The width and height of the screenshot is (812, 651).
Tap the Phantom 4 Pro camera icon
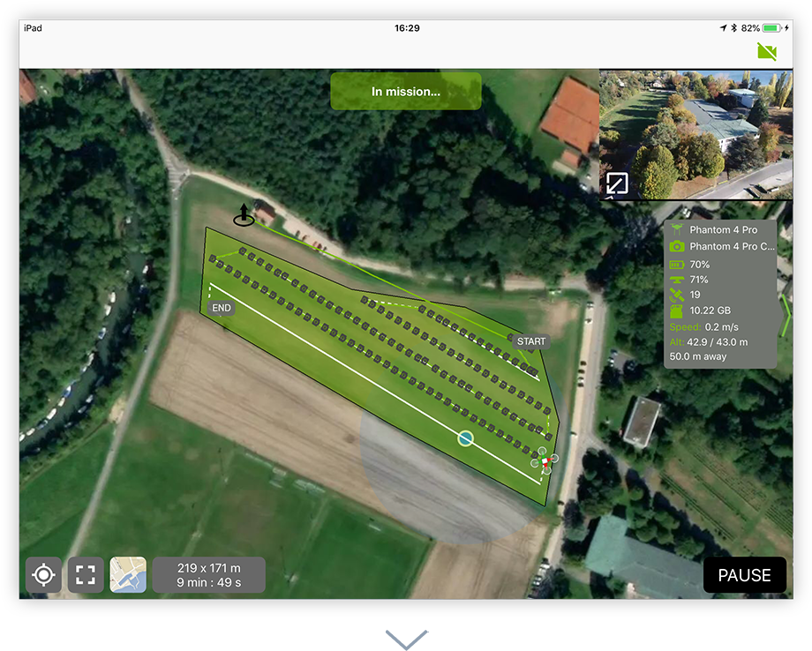pyautogui.click(x=677, y=246)
